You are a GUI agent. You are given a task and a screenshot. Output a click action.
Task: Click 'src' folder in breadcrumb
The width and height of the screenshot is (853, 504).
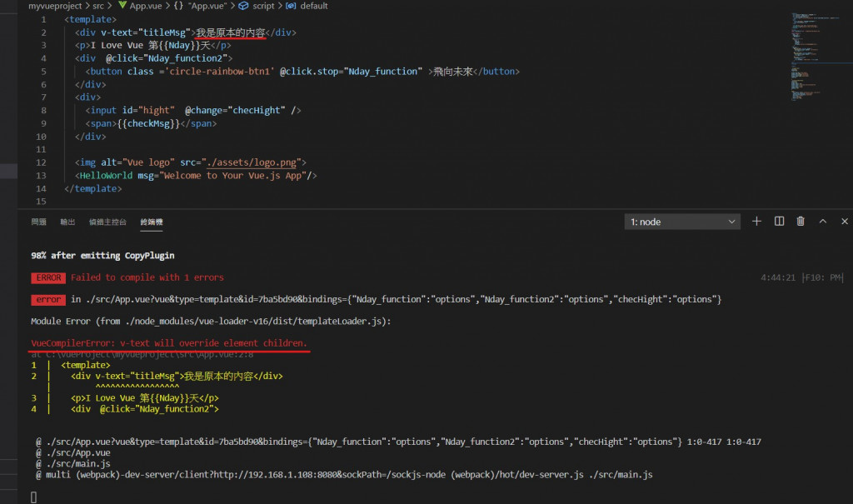click(98, 6)
